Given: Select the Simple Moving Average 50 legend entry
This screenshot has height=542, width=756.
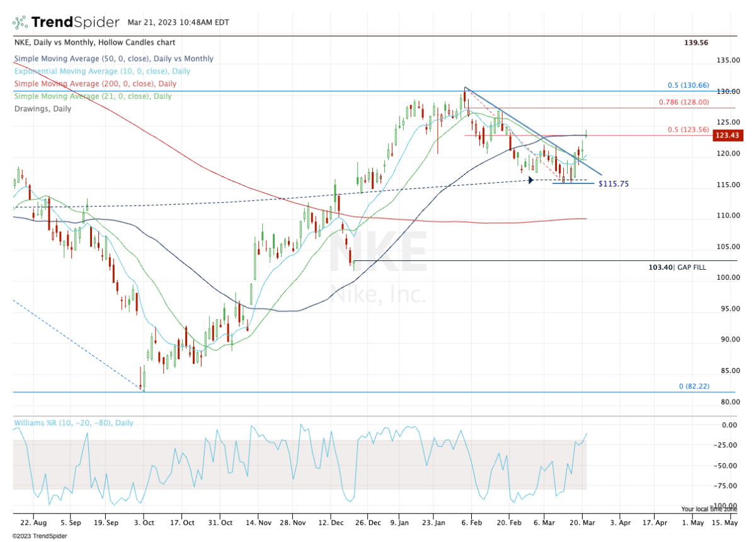Looking at the screenshot, I should tap(113, 59).
